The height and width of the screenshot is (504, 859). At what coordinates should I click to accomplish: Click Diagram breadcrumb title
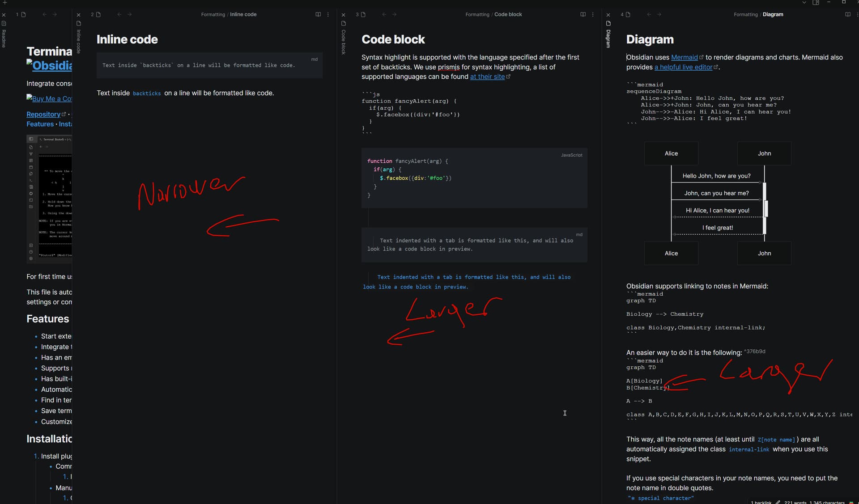pos(773,14)
